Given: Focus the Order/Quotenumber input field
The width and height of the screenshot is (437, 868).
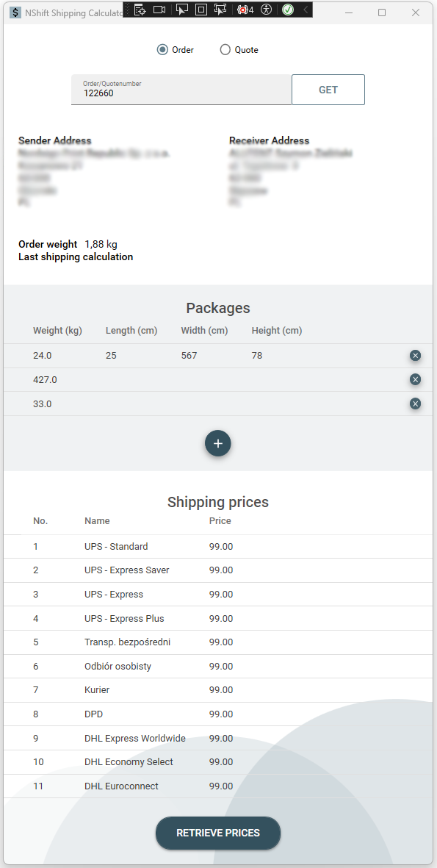Looking at the screenshot, I should click(181, 90).
